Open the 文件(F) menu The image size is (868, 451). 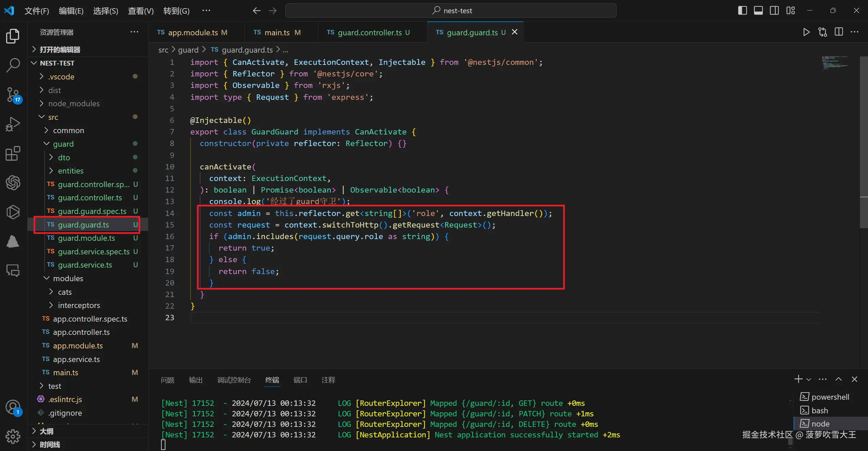36,11
